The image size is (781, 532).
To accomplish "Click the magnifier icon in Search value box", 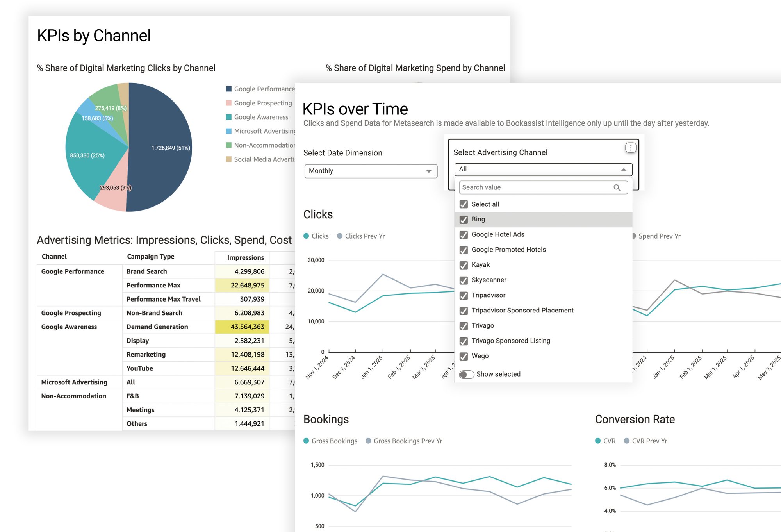I will 617,187.
